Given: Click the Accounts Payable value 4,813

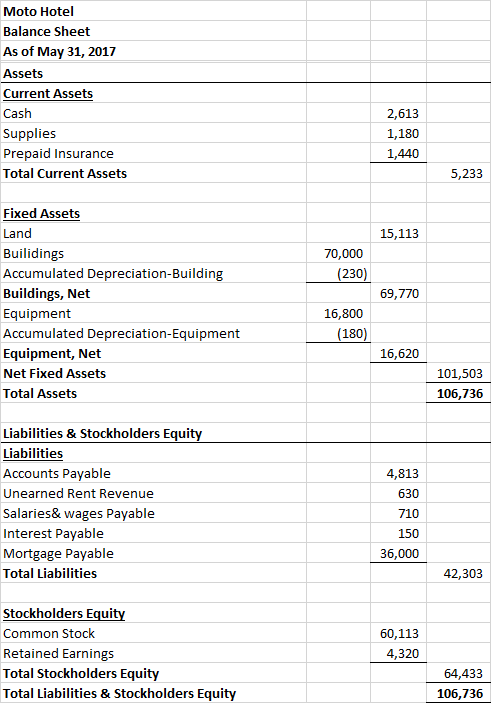Looking at the screenshot, I should coord(403,474).
